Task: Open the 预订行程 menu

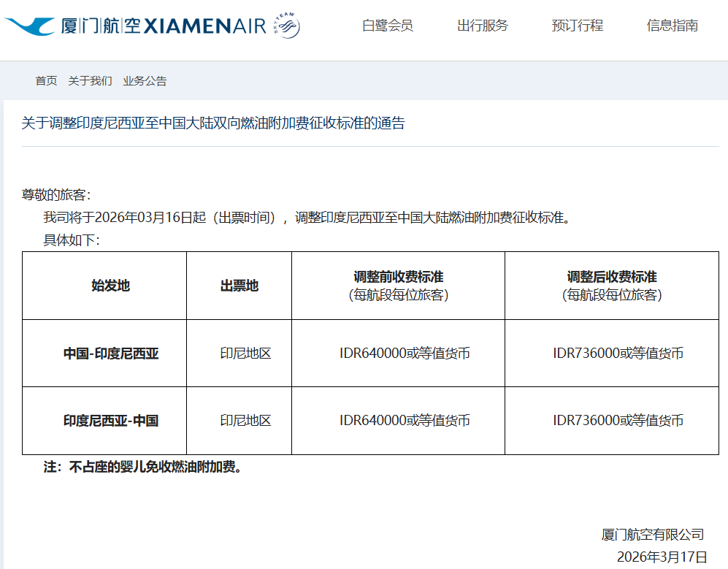Action: (577, 26)
